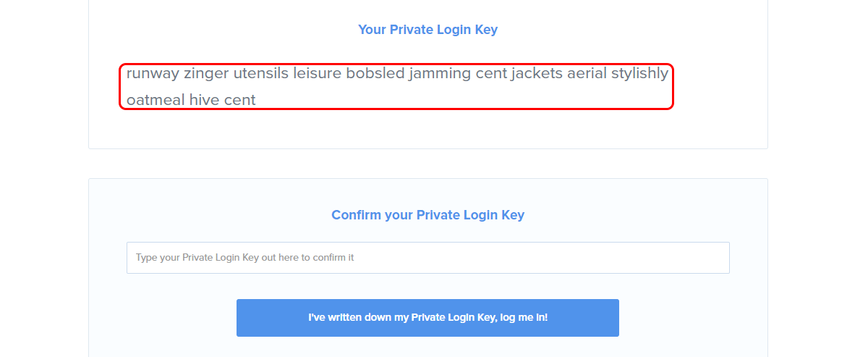Select the word 'zinger' in the key

point(206,74)
